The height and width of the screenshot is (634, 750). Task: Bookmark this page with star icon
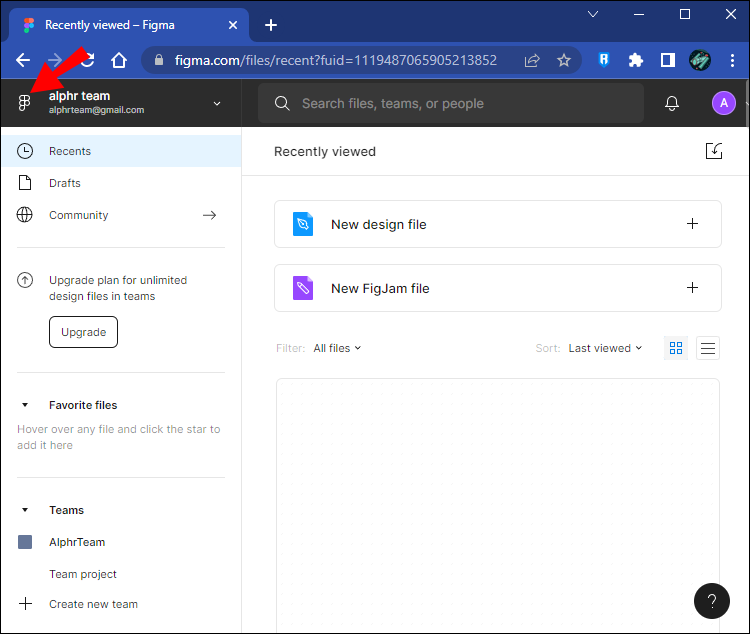[564, 60]
